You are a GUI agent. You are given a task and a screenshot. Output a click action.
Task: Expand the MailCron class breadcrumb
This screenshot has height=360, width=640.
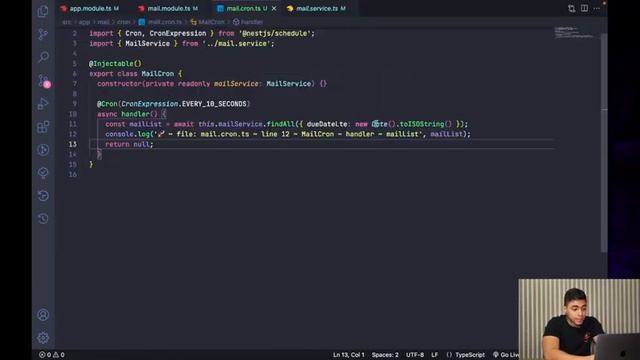point(207,22)
